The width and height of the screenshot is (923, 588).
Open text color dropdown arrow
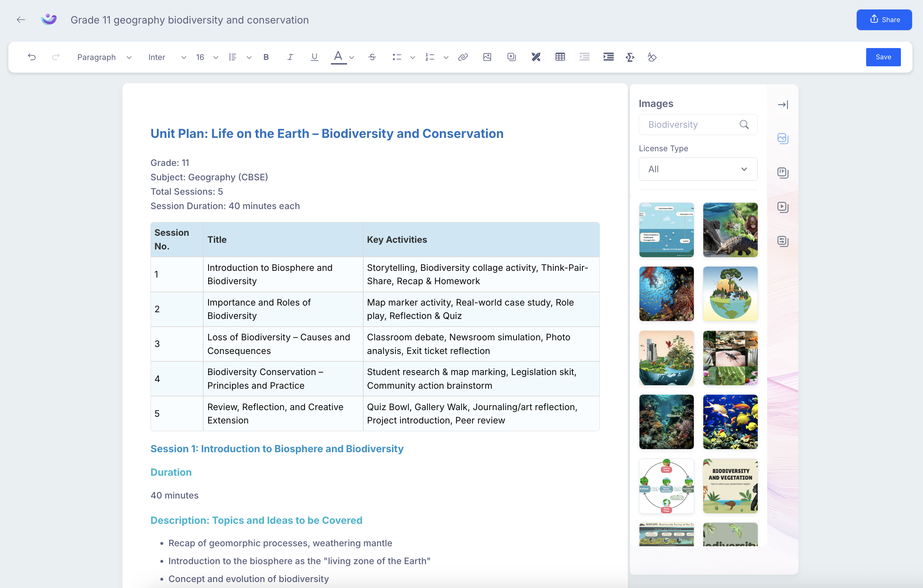(x=352, y=58)
